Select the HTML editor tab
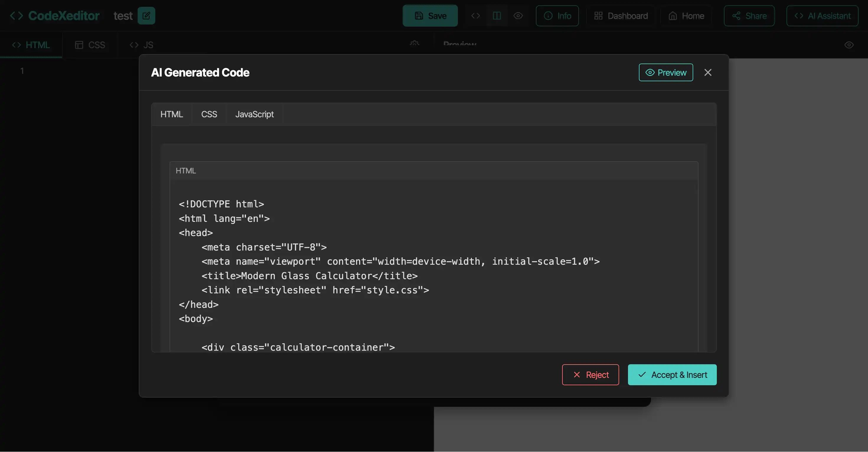 point(31,45)
